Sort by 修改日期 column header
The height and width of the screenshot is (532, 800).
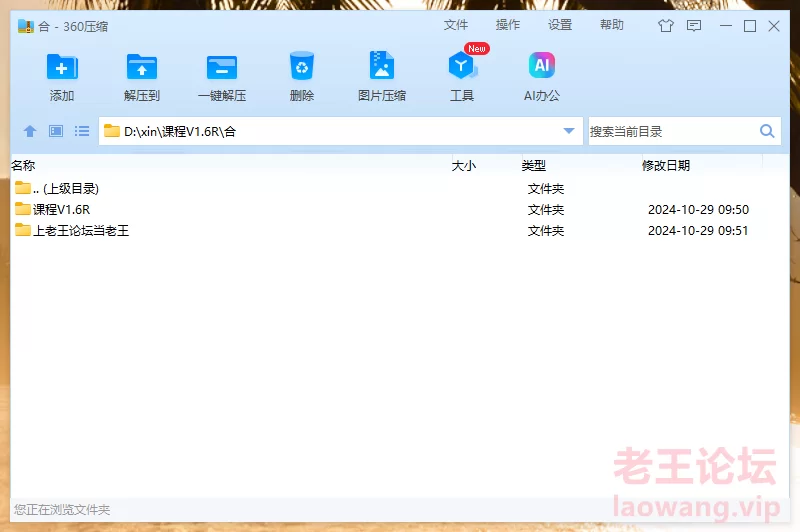coord(666,165)
